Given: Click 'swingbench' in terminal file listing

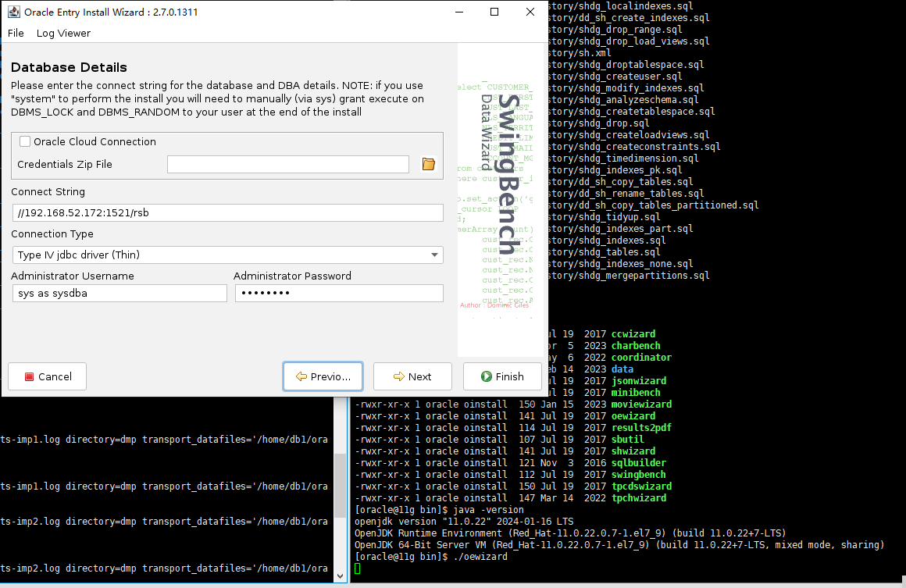Looking at the screenshot, I should point(638,474).
